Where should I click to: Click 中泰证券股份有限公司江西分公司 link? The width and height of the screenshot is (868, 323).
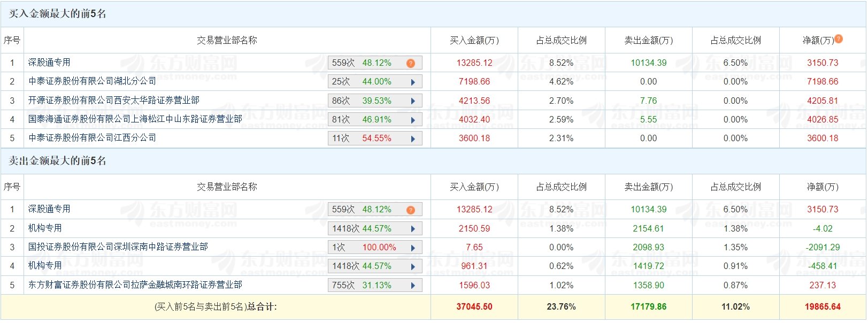pos(92,138)
